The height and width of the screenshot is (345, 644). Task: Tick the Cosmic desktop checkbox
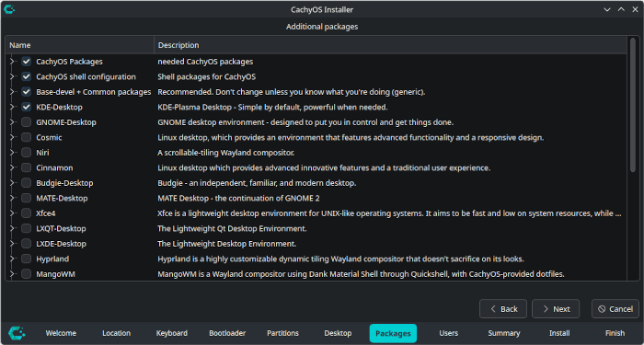27,138
